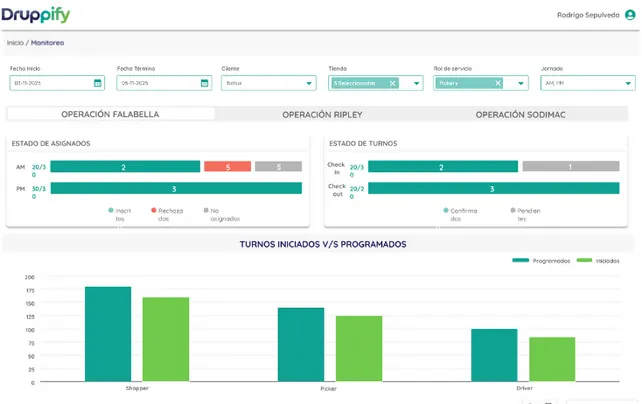
Task: Switch to the Operación Ripley tab
Action: point(322,115)
